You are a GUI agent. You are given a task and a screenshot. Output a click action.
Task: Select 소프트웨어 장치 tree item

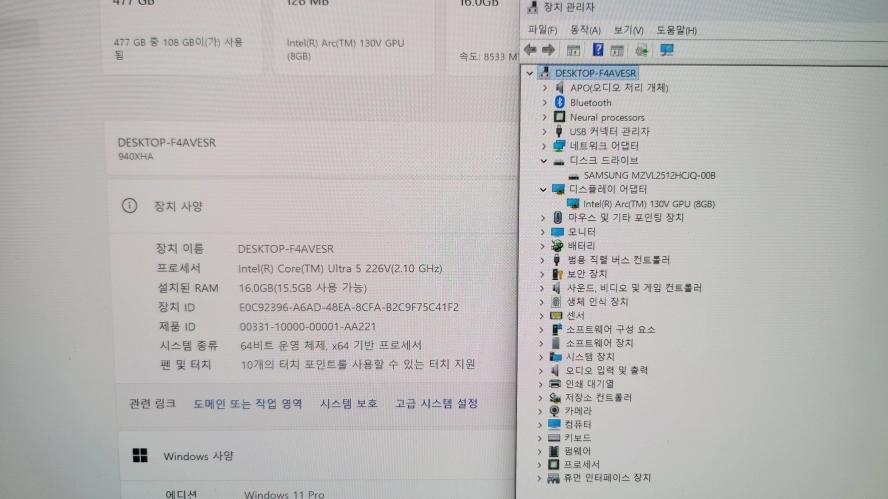pos(599,343)
